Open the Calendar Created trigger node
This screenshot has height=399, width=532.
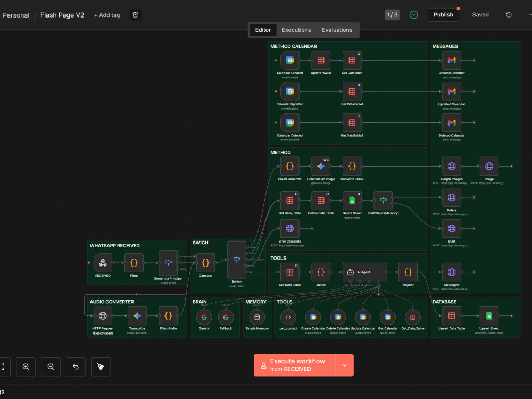tap(290, 61)
